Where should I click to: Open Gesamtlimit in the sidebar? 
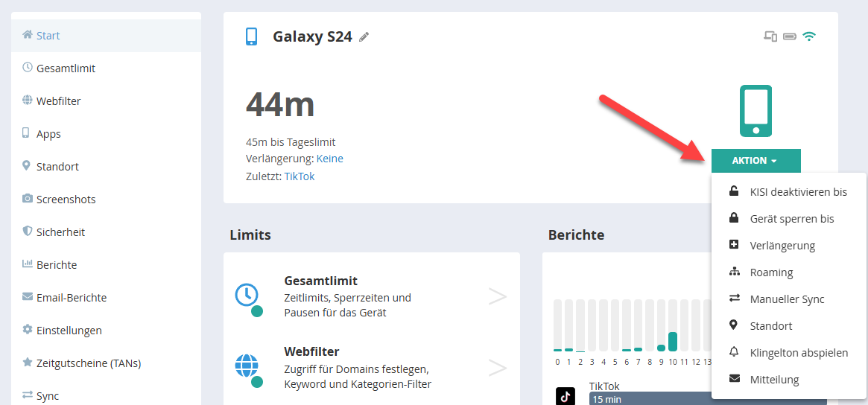(106, 68)
